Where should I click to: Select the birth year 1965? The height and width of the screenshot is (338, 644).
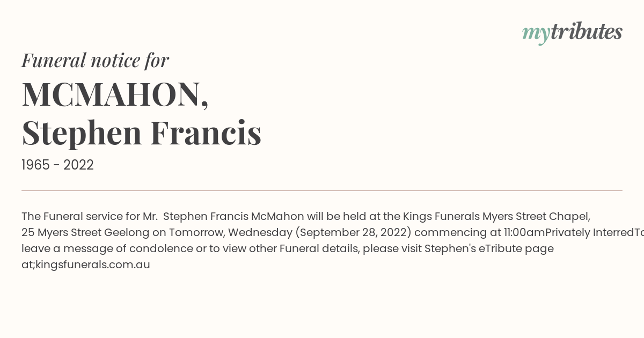pyautogui.click(x=35, y=165)
